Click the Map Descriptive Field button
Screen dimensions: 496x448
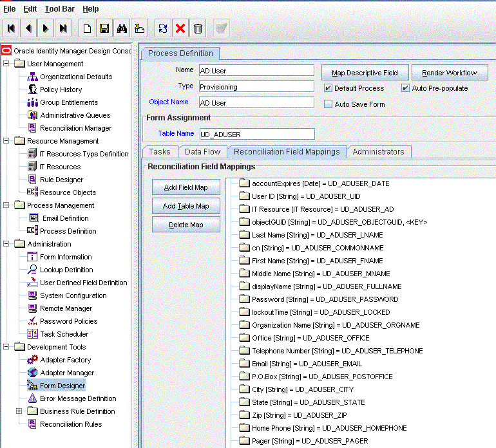click(x=365, y=73)
